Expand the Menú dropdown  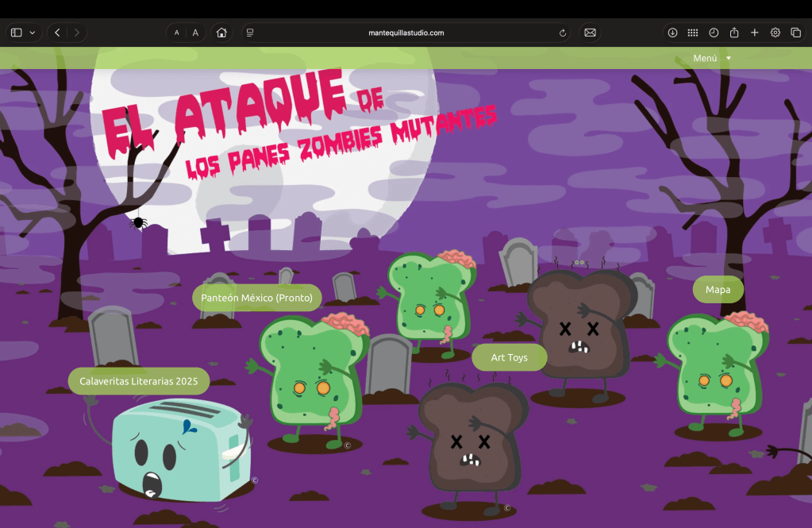[x=711, y=58]
